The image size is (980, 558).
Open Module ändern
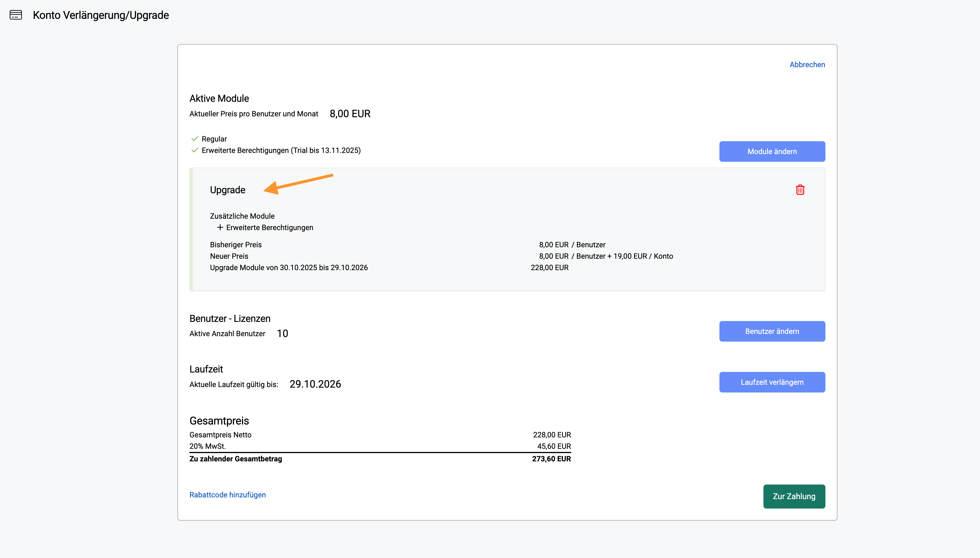point(772,152)
